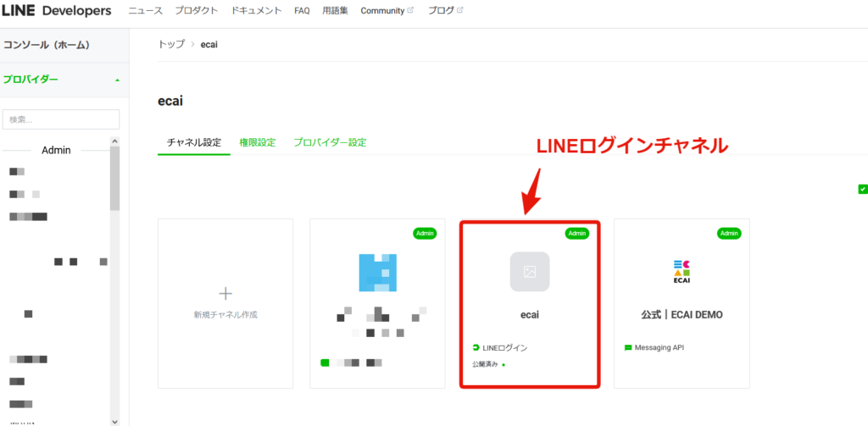Open the ニュース menu item
This screenshot has height=426, width=868.
click(146, 11)
